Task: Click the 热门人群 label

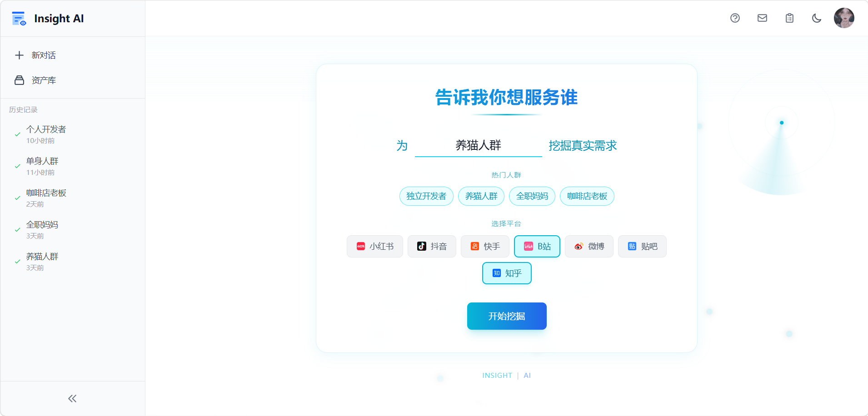Action: tap(506, 175)
